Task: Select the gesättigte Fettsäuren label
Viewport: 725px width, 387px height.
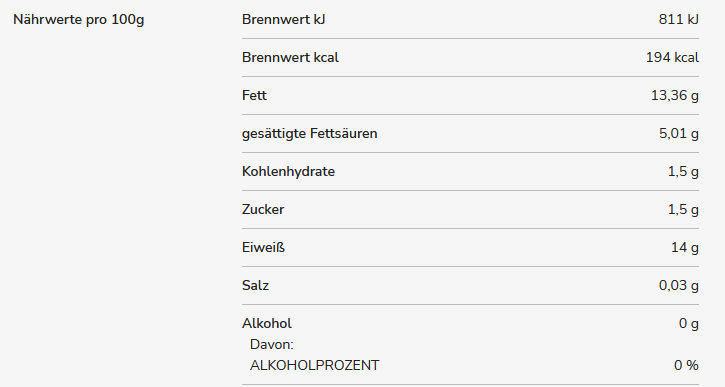Action: click(310, 134)
